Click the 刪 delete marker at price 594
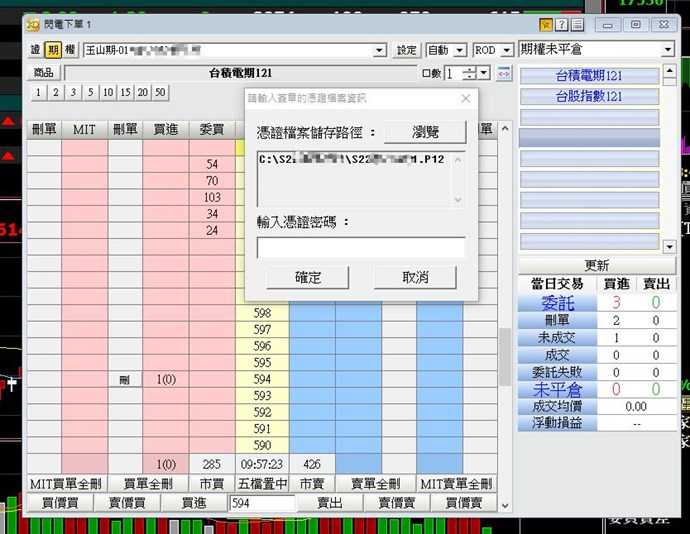690x534 pixels. tap(124, 380)
